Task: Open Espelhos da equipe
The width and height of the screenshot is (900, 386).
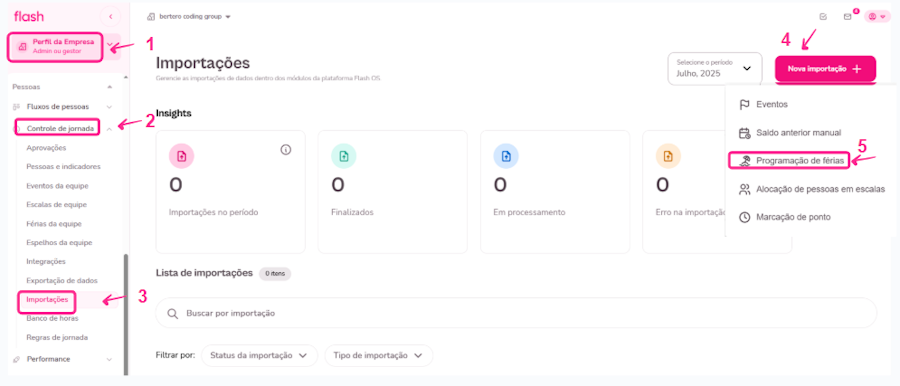Action: 59,243
